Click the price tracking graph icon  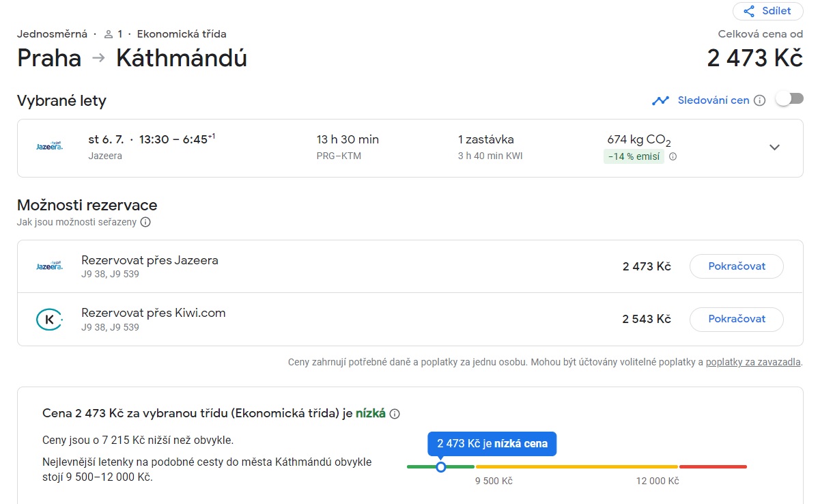click(x=660, y=100)
